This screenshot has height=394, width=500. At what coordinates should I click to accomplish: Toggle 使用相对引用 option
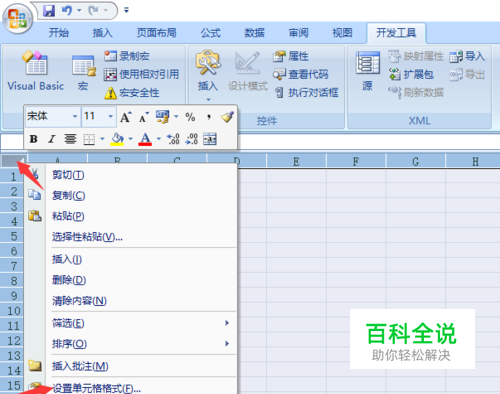(141, 74)
